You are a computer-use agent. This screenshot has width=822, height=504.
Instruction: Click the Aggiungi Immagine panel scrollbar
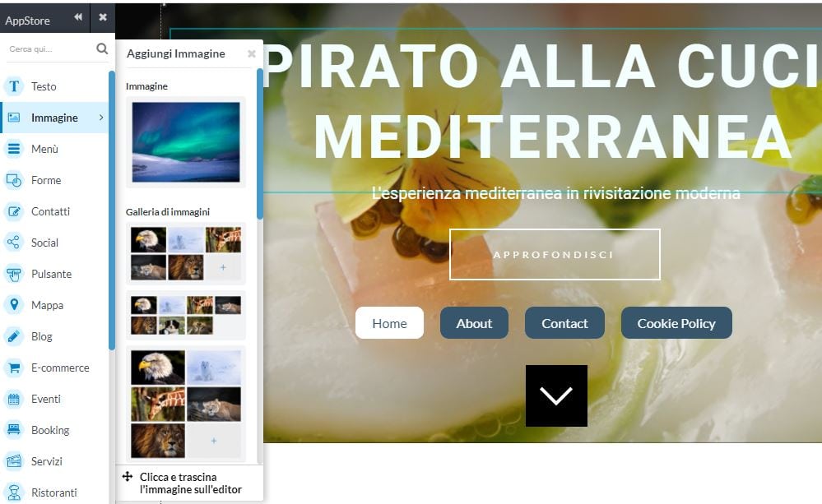(x=259, y=144)
